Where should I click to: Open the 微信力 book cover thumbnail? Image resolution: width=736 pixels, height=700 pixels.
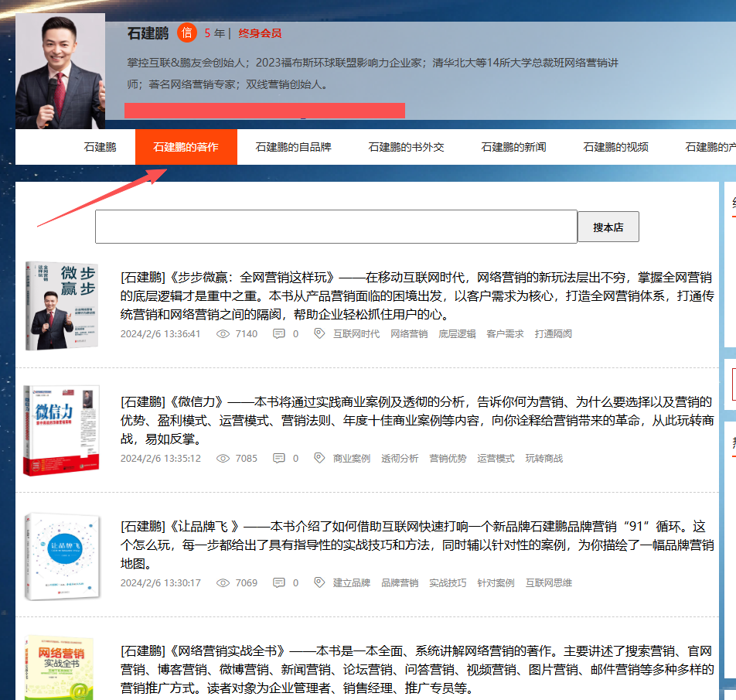[62, 431]
